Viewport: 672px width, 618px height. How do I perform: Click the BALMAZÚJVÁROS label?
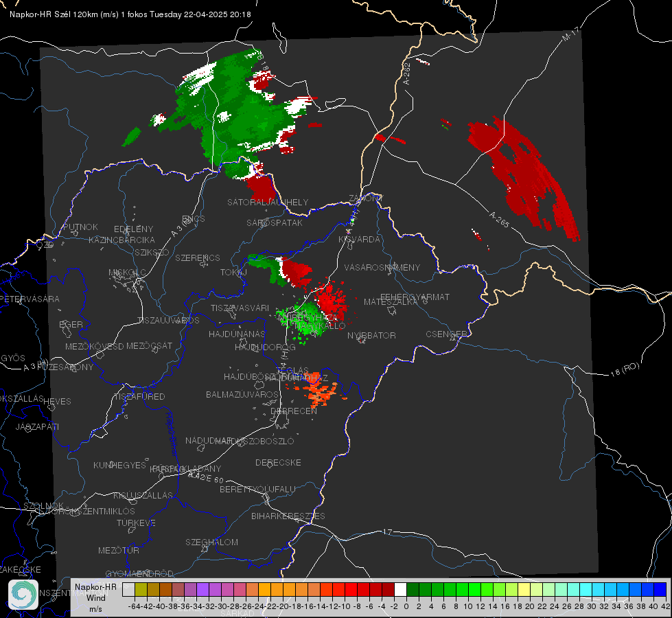pyautogui.click(x=242, y=394)
